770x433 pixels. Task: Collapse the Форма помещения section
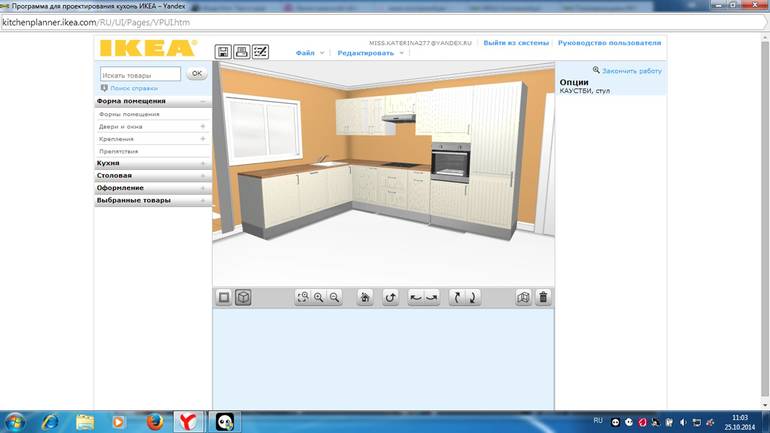[203, 101]
